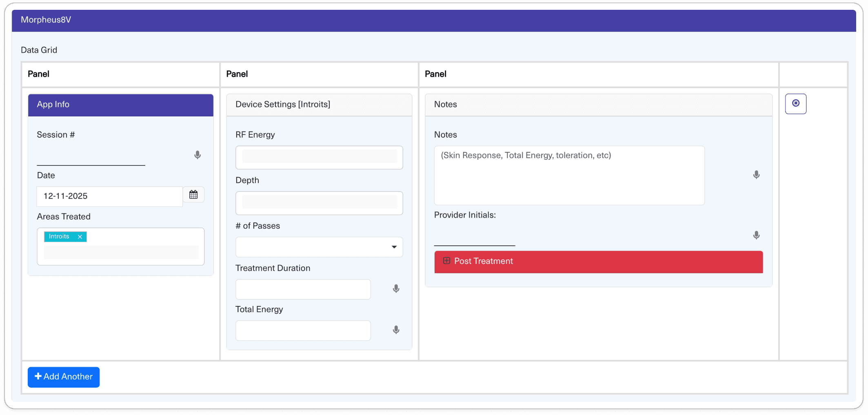Click the Introits tag label
This screenshot has width=868, height=415.
tap(59, 237)
